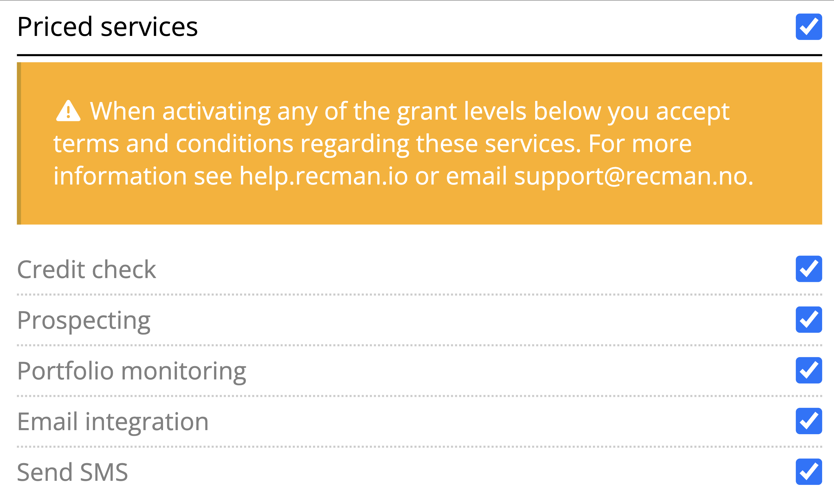
Task: Click the Priced services section heading
Action: (107, 27)
